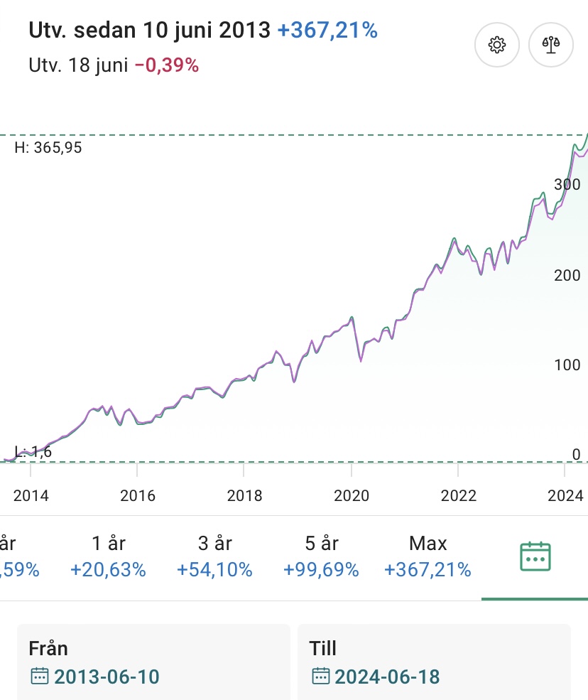Switch to the 1 år period

[x=109, y=556]
